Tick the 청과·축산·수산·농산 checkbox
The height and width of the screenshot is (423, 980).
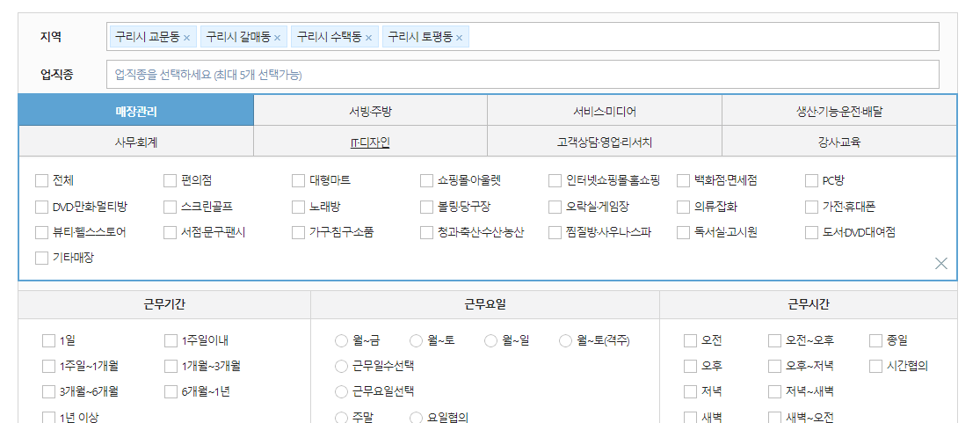pyautogui.click(x=427, y=233)
